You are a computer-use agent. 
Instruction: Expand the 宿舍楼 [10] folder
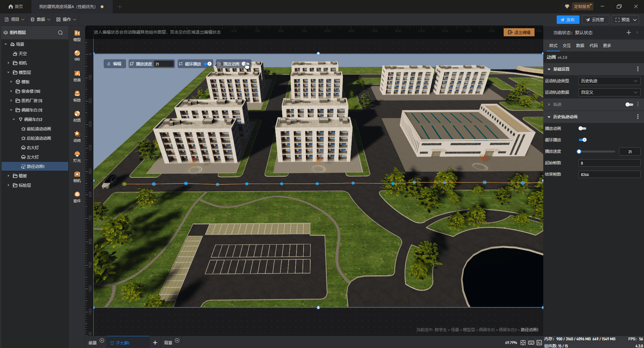tap(11, 91)
